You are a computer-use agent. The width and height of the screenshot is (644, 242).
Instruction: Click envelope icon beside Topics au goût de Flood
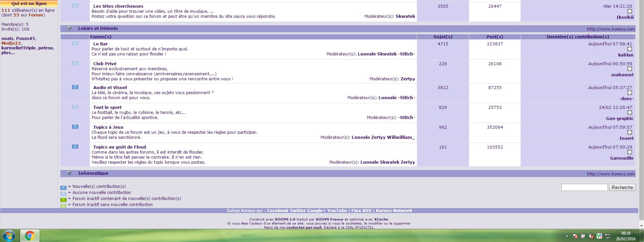[75, 147]
